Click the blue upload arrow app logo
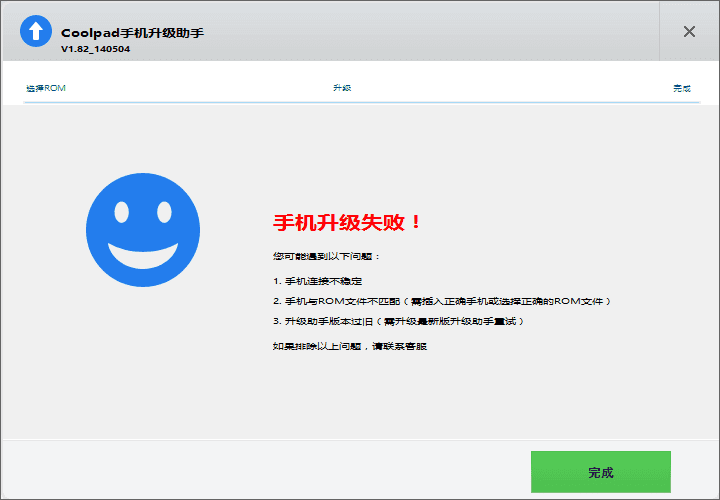The image size is (720, 500). pyautogui.click(x=36, y=31)
